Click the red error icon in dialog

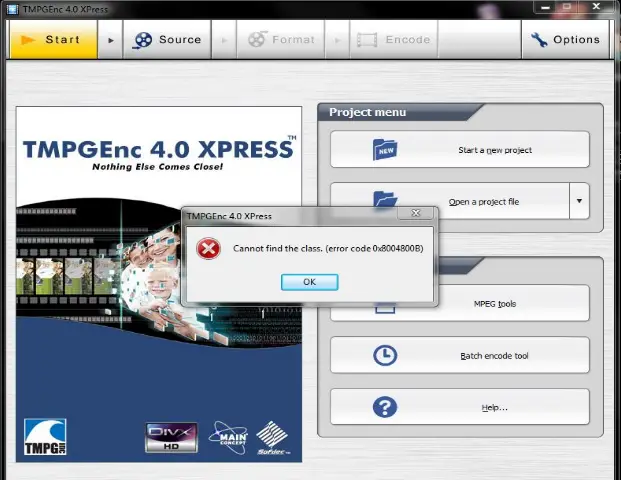(x=208, y=248)
